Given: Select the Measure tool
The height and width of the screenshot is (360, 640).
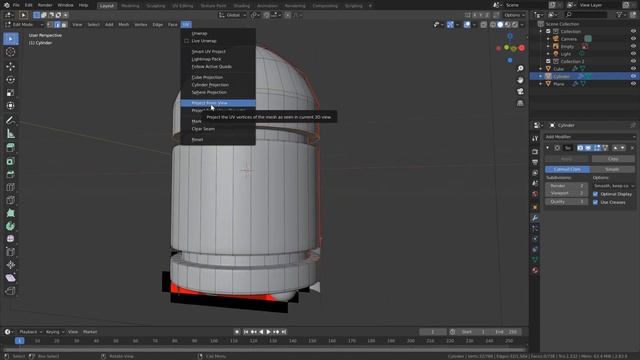Looking at the screenshot, I should tap(11, 133).
